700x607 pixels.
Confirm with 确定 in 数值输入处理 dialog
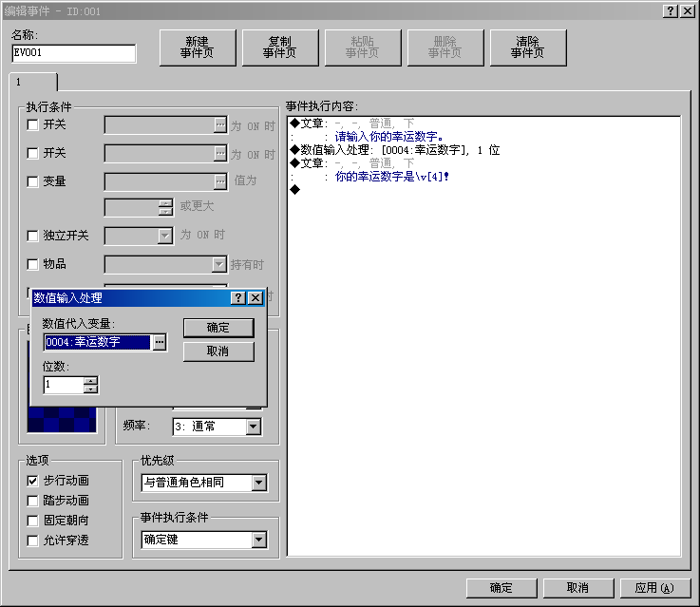pos(218,328)
